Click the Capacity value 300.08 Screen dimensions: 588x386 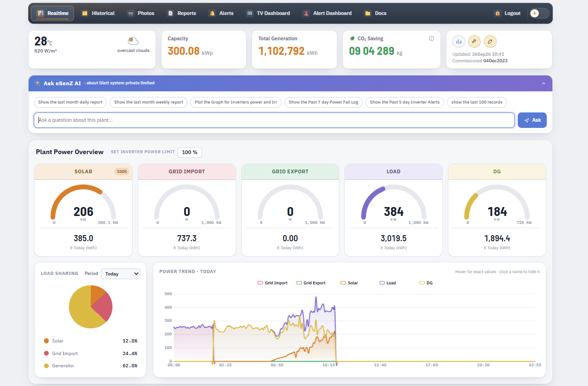pyautogui.click(x=184, y=51)
